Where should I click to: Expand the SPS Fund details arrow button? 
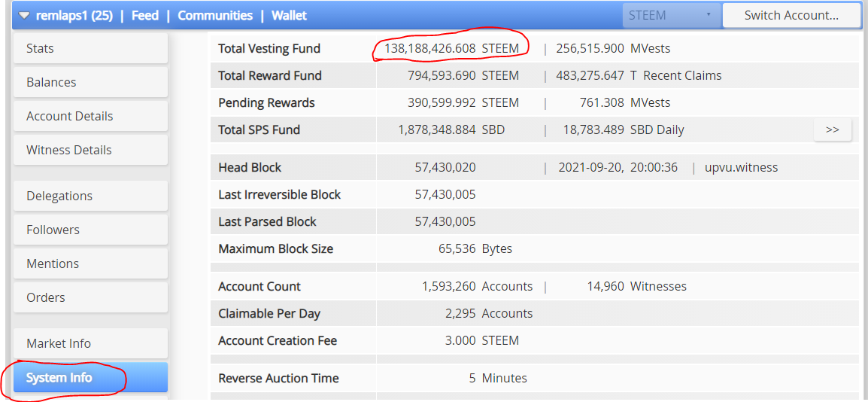[x=832, y=129]
